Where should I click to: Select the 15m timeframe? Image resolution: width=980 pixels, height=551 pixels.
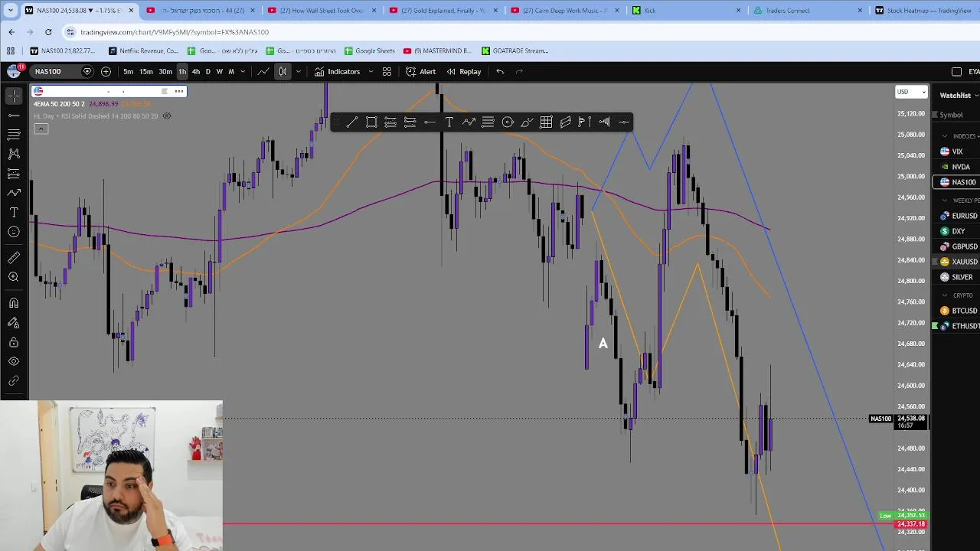coord(145,71)
